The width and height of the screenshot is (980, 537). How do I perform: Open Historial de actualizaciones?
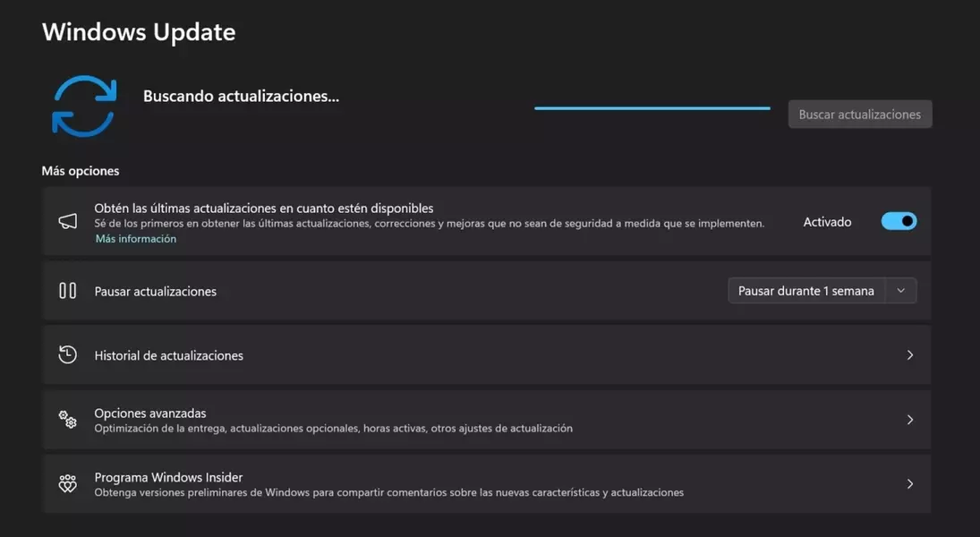point(169,355)
